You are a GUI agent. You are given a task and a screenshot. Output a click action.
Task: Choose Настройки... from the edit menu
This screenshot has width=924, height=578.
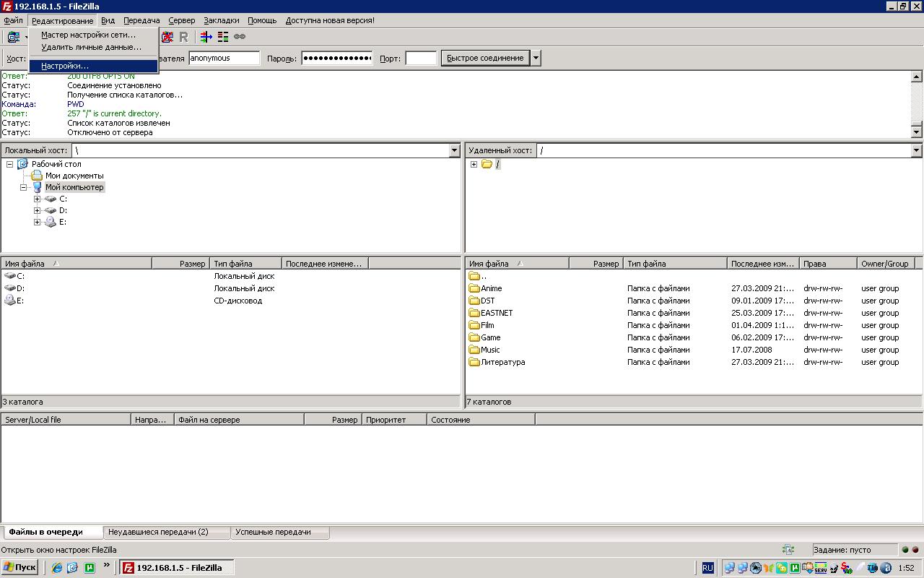[x=94, y=66]
